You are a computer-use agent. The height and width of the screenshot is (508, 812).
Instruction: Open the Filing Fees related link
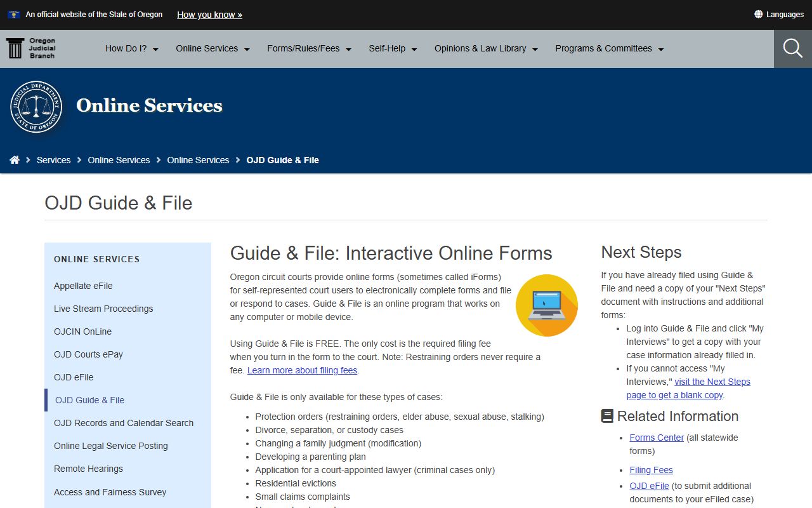[x=651, y=470]
